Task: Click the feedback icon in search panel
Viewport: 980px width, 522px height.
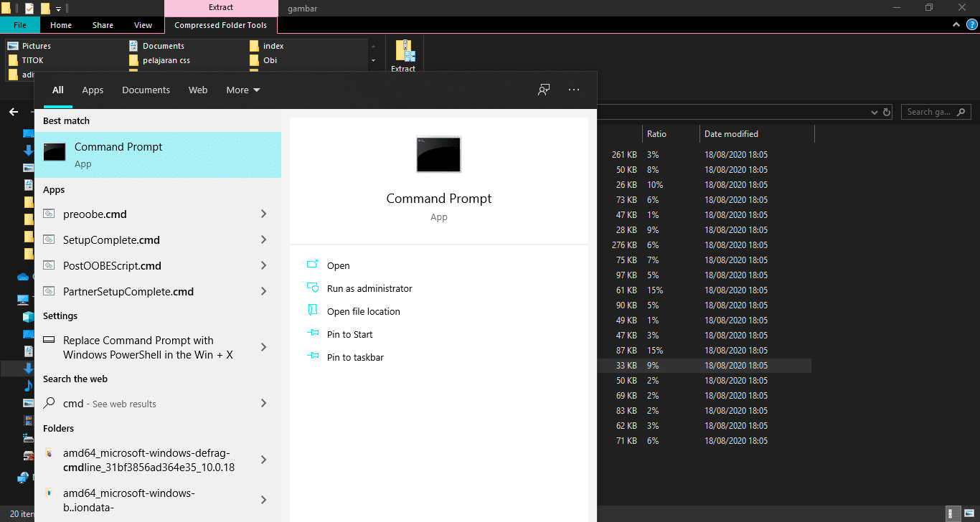Action: pos(544,90)
